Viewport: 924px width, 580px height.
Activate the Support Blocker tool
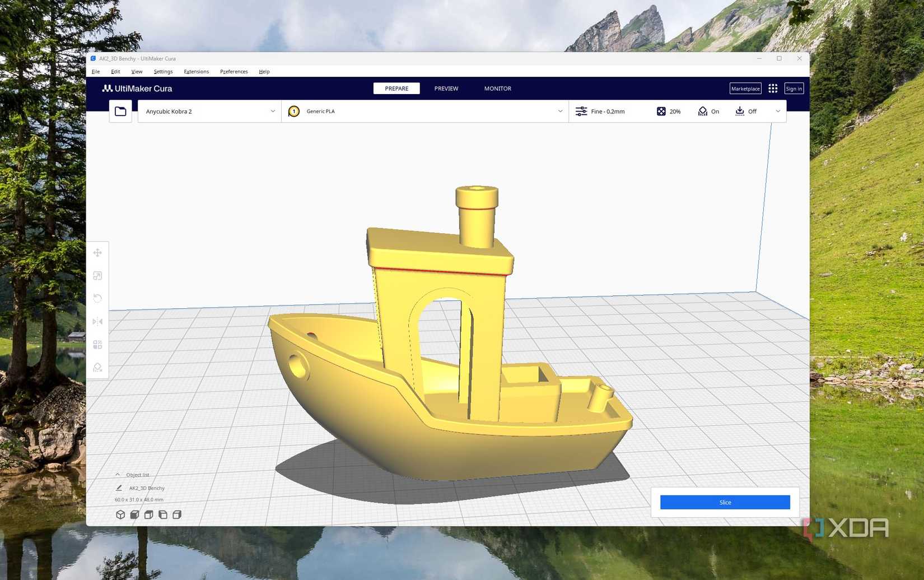(97, 367)
